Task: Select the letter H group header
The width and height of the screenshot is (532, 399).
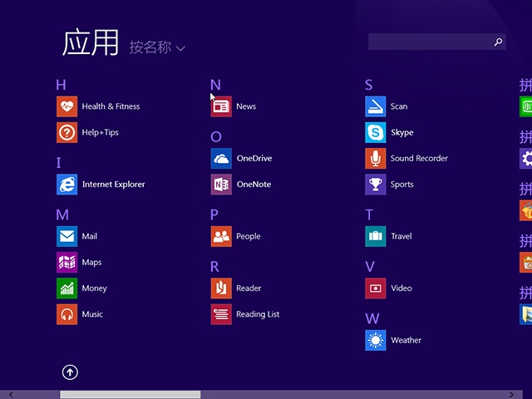Action: [x=61, y=85]
